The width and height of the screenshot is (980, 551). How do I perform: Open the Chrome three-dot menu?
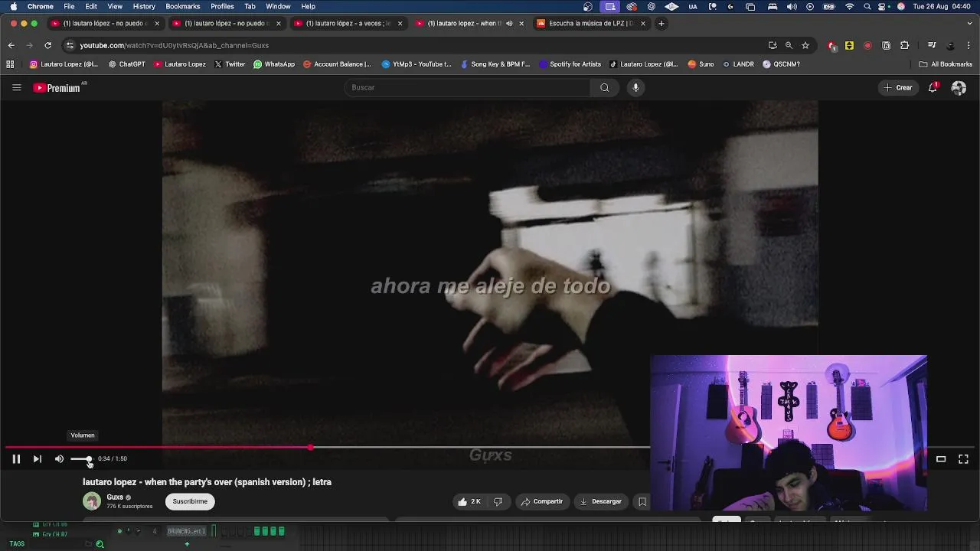tap(969, 45)
